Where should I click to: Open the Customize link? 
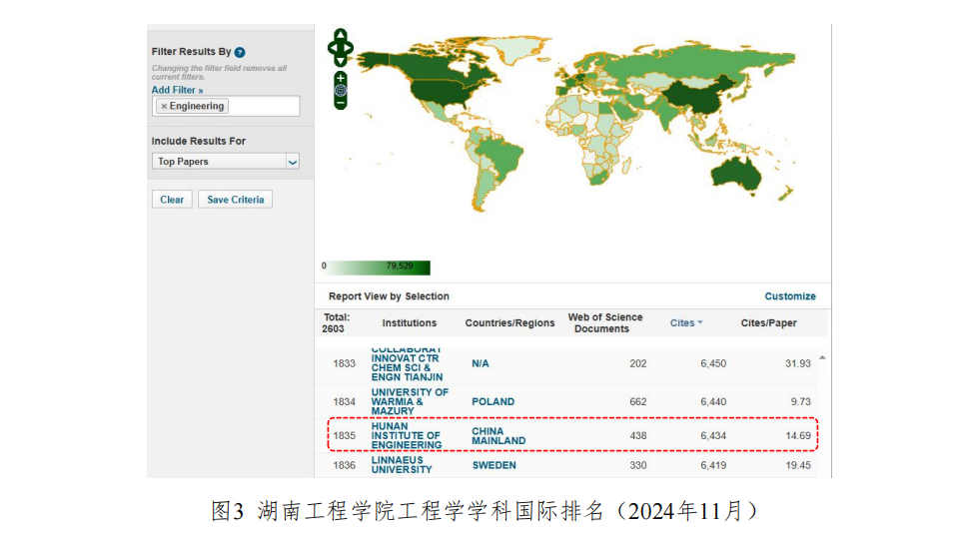[790, 295]
